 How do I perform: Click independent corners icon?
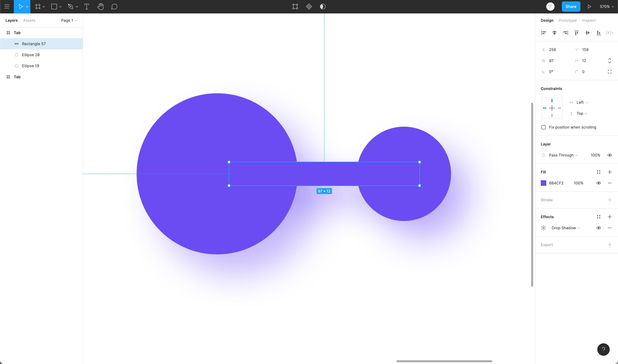pos(609,72)
